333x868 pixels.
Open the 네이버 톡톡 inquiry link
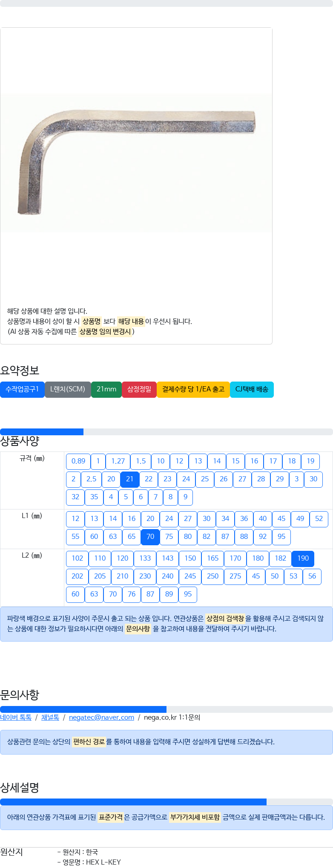pos(16,718)
